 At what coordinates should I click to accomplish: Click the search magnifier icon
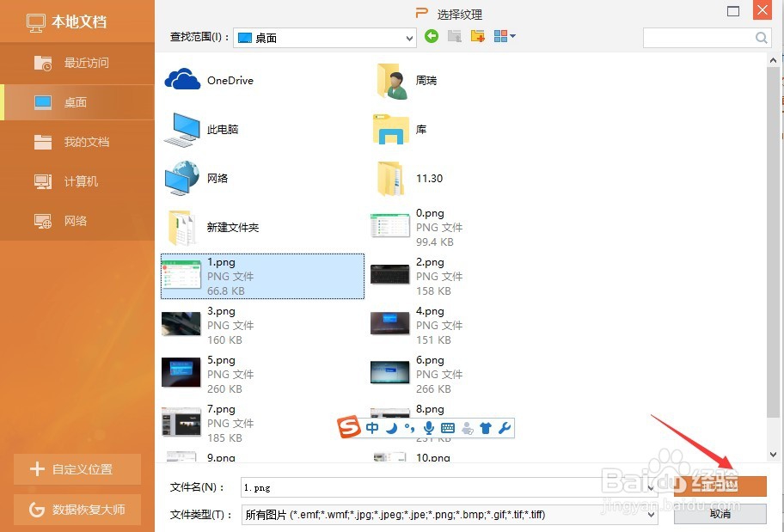(761, 38)
